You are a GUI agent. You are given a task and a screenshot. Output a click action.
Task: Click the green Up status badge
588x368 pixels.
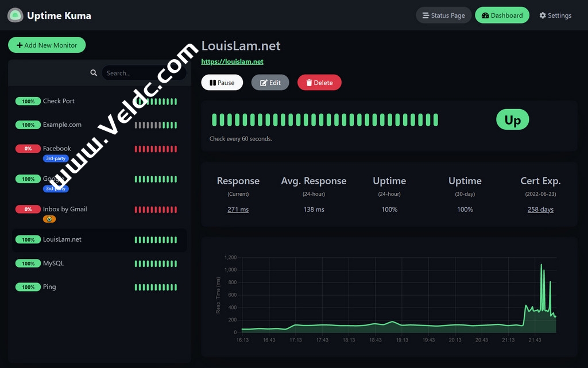pyautogui.click(x=512, y=119)
